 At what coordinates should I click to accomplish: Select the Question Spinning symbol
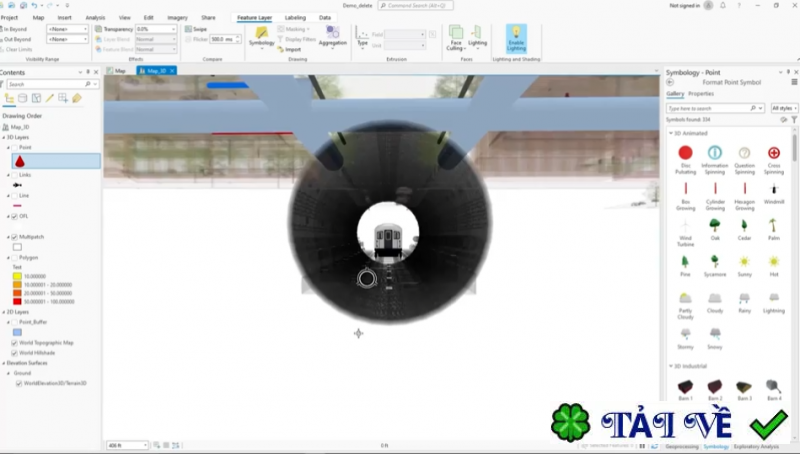pyautogui.click(x=744, y=160)
